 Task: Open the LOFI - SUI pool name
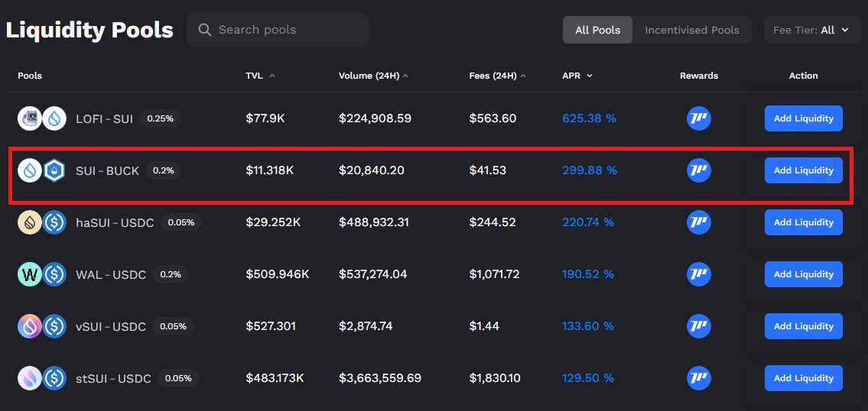(104, 119)
